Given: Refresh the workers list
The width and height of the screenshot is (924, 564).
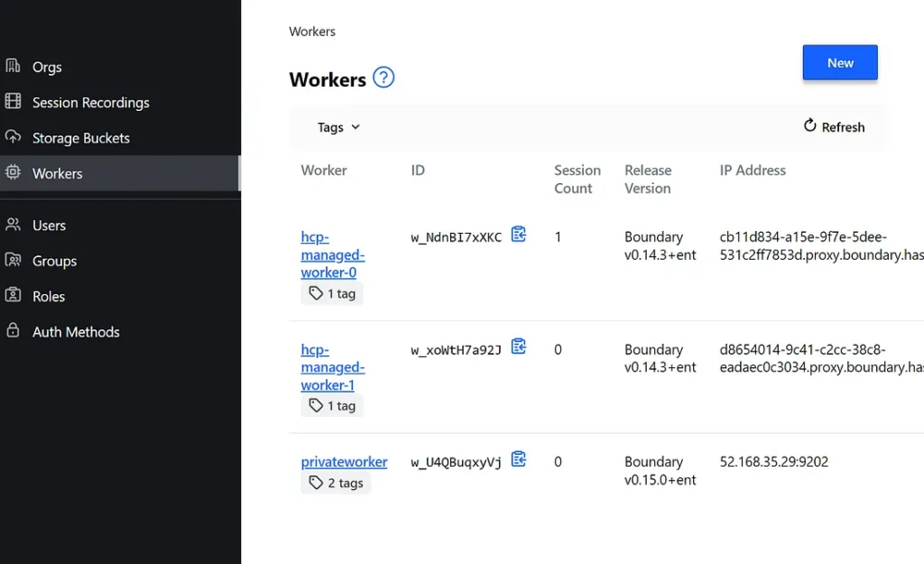Looking at the screenshot, I should click(834, 126).
